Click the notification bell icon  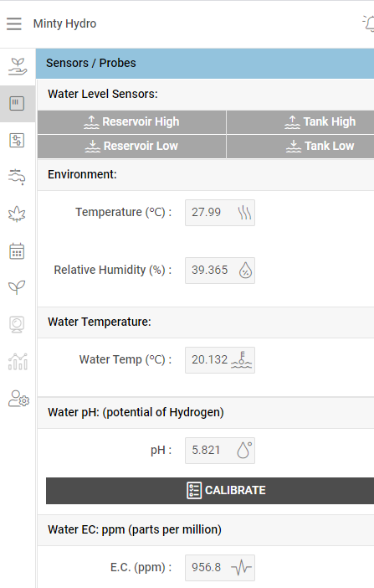(369, 23)
